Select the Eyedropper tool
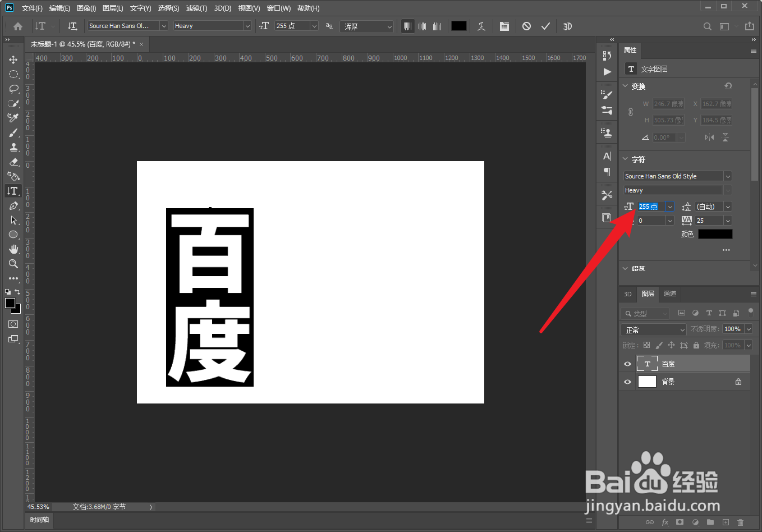This screenshot has width=762, height=532. (13, 118)
